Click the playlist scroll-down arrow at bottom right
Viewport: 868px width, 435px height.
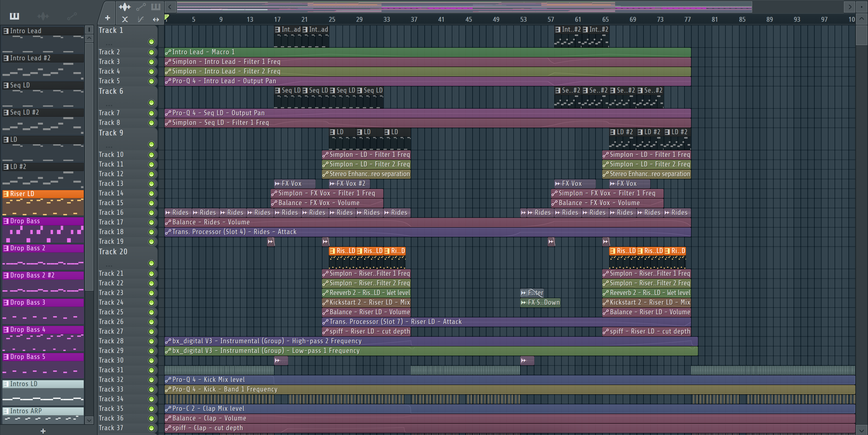(862, 430)
